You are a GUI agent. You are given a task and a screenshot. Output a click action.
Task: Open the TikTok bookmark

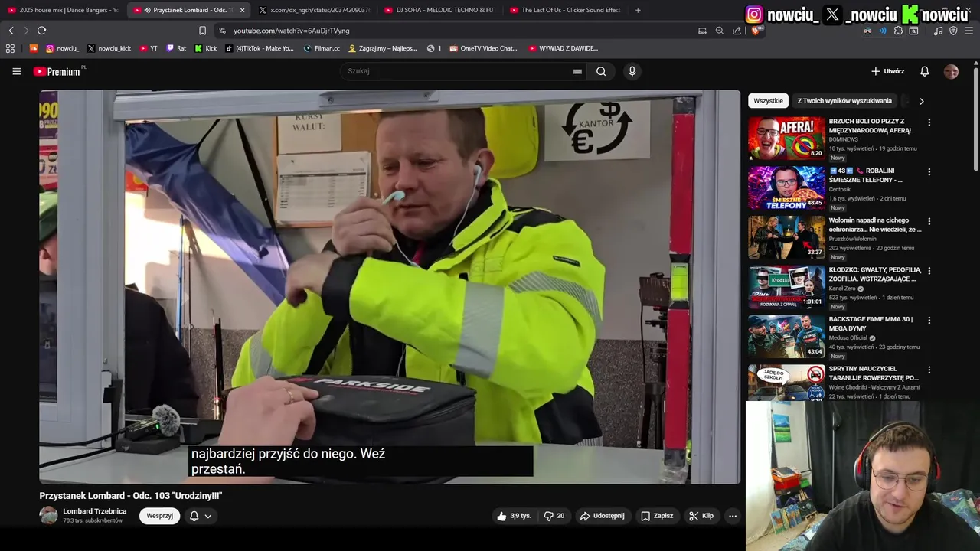coord(260,48)
